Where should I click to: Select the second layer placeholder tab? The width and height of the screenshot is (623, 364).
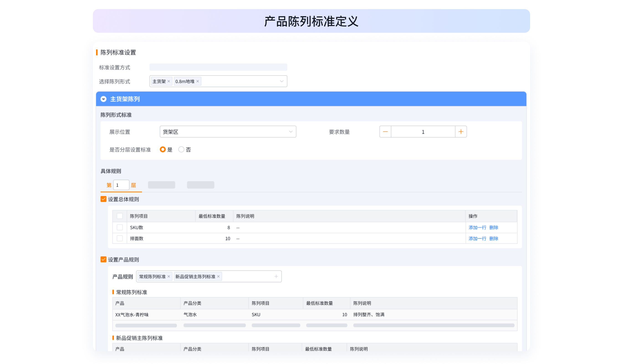point(161,185)
